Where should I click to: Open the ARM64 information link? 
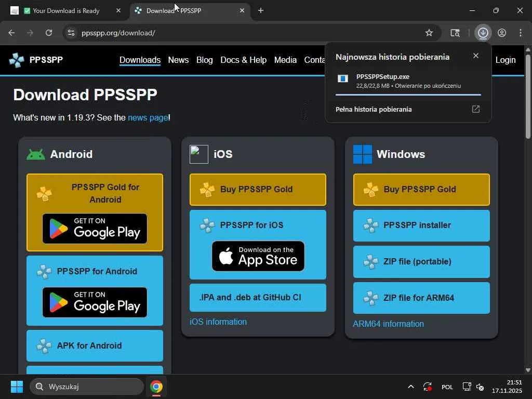pyautogui.click(x=388, y=324)
